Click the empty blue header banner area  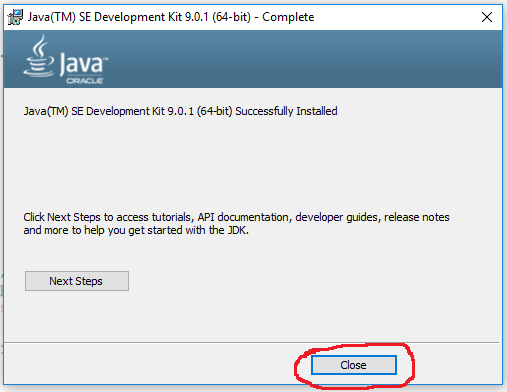300,59
